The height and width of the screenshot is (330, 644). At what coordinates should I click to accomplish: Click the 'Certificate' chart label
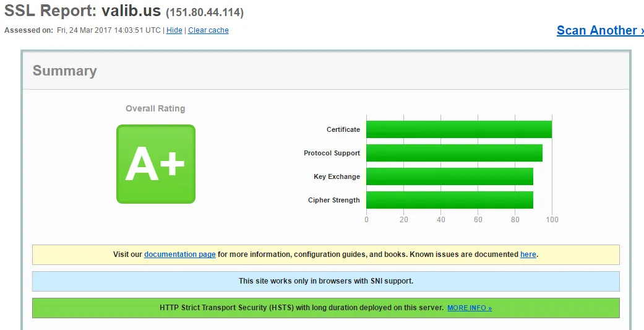coord(343,129)
